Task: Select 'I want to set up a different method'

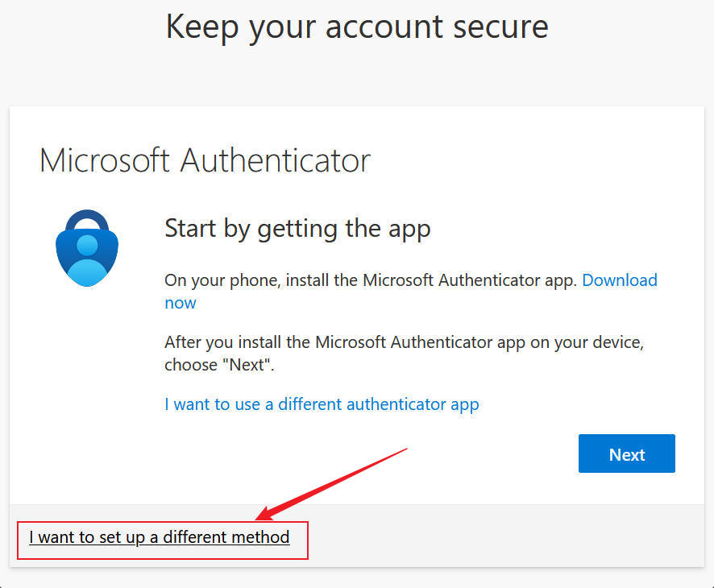Action: click(x=160, y=537)
